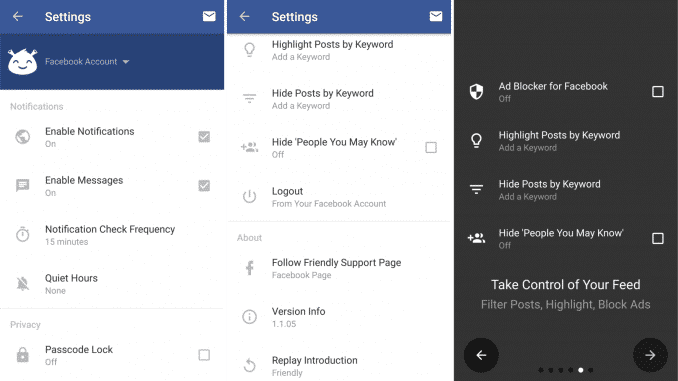Tap the stopwatch icon for Notification Check Frequency

[x=22, y=234]
